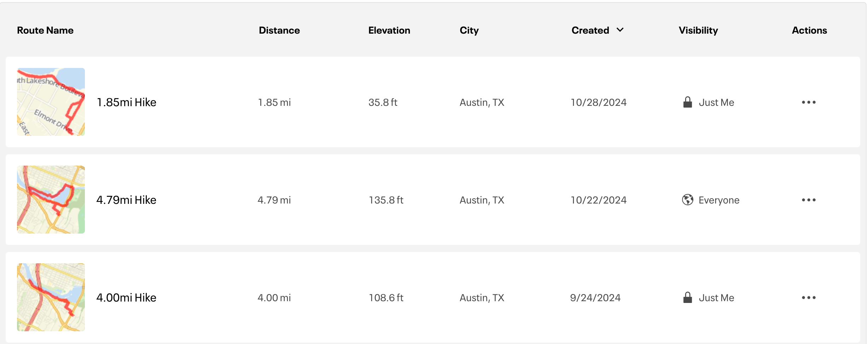Sort routes by Elevation column
The width and height of the screenshot is (868, 344).
pyautogui.click(x=389, y=30)
